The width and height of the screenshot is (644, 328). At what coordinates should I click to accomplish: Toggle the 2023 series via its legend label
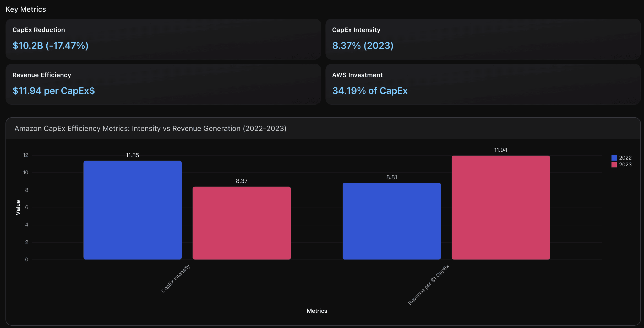click(625, 165)
